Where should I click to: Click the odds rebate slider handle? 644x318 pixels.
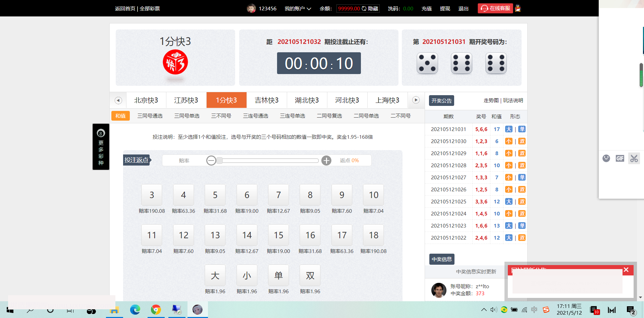pyautogui.click(x=219, y=161)
